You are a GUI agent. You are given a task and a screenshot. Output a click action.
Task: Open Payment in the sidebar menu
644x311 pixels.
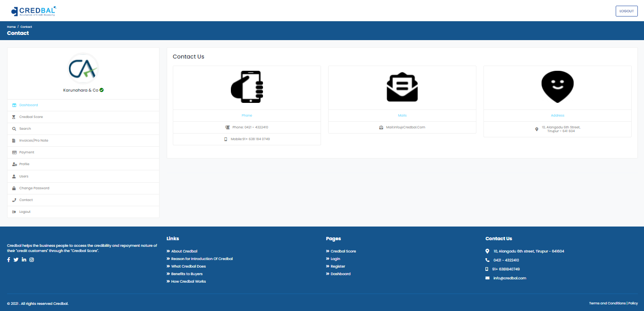[83, 152]
